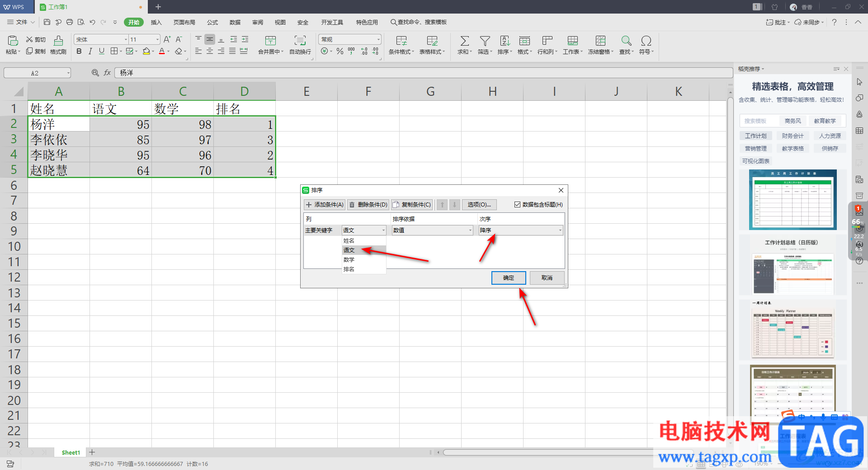Expand the fill color dropdown arrow

[153, 52]
